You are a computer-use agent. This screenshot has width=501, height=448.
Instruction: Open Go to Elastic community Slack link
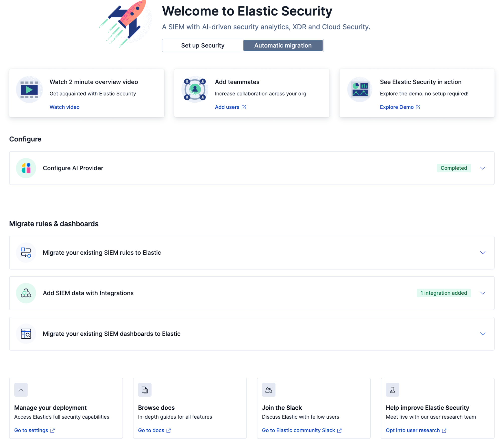298,430
